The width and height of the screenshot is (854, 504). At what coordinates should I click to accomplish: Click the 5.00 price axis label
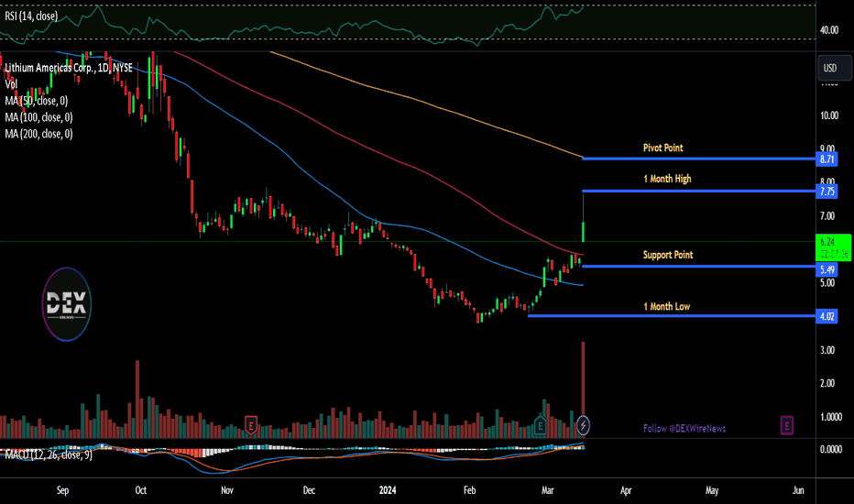click(827, 283)
